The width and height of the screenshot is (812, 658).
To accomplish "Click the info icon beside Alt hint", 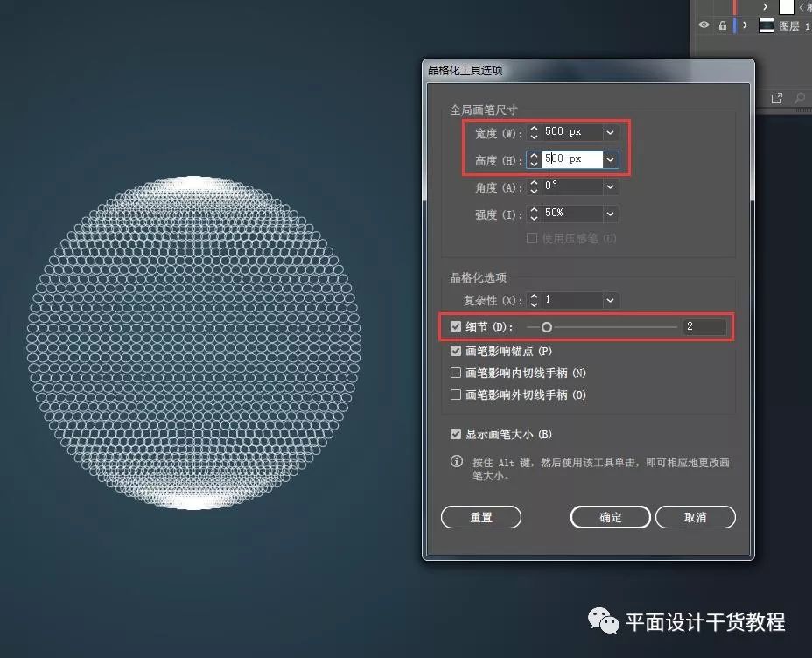I will pos(456,461).
